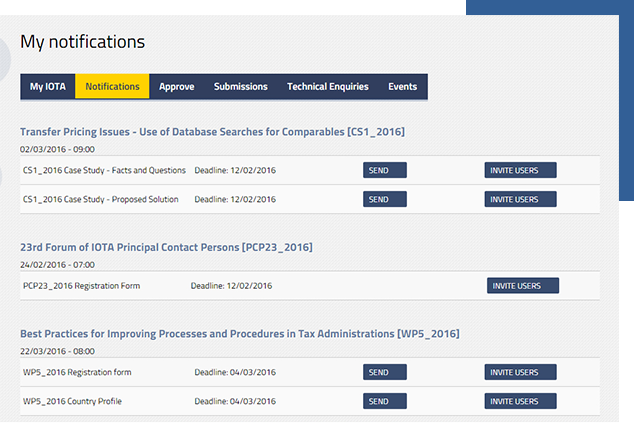Open the Technical Enquiries tab
644x425 pixels.
click(x=327, y=87)
